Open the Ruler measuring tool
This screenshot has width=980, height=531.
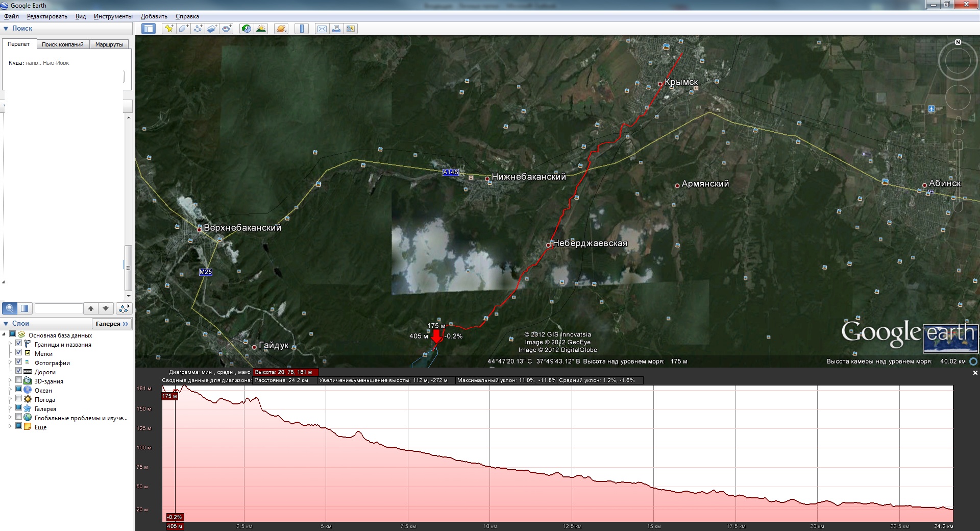[x=302, y=29]
